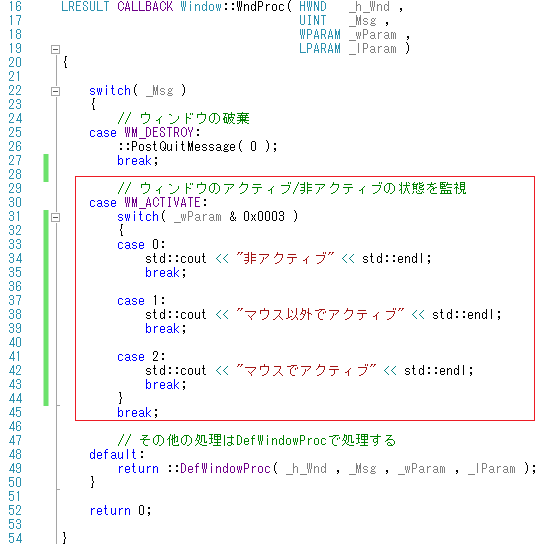Click the LRESULT return type

click(x=85, y=6)
